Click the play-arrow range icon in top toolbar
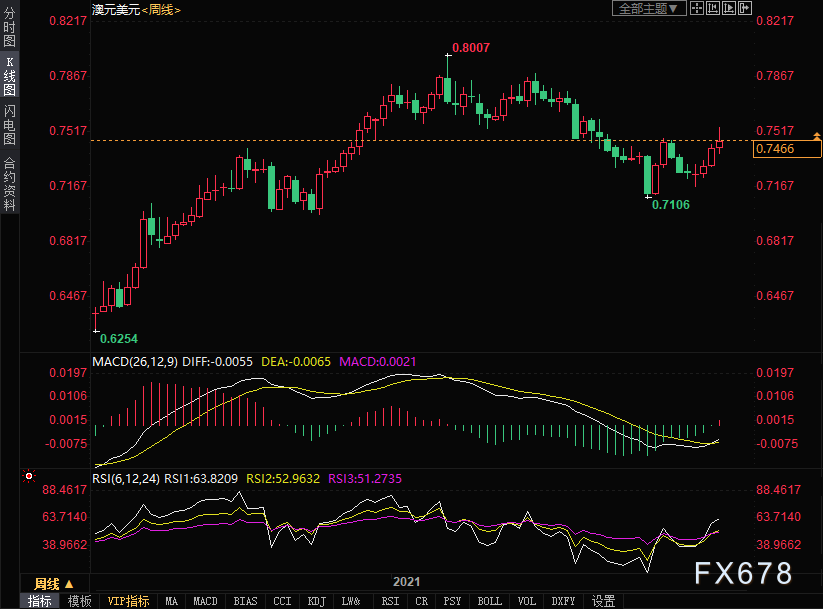The height and width of the screenshot is (609, 823). tap(728, 8)
